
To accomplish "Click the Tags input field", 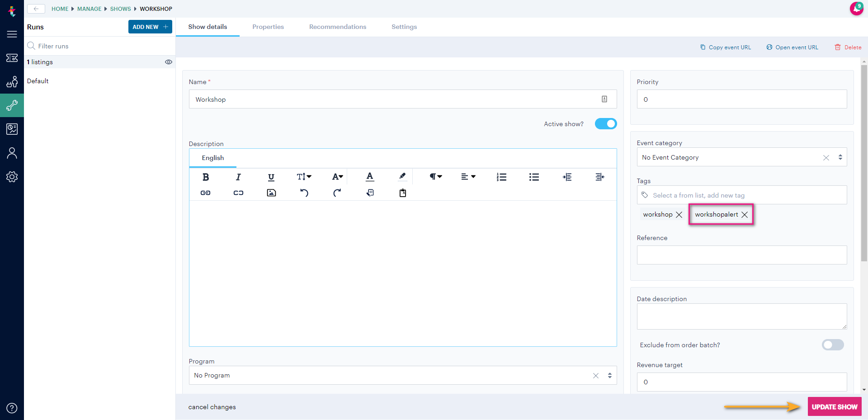I will [x=741, y=195].
